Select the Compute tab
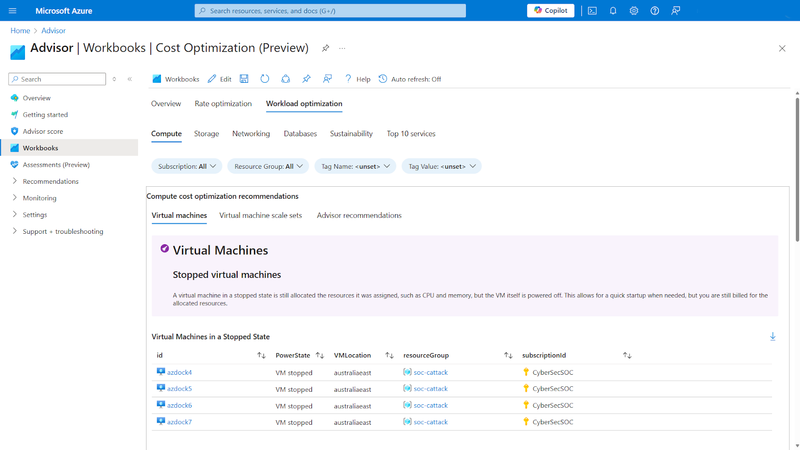 166,134
